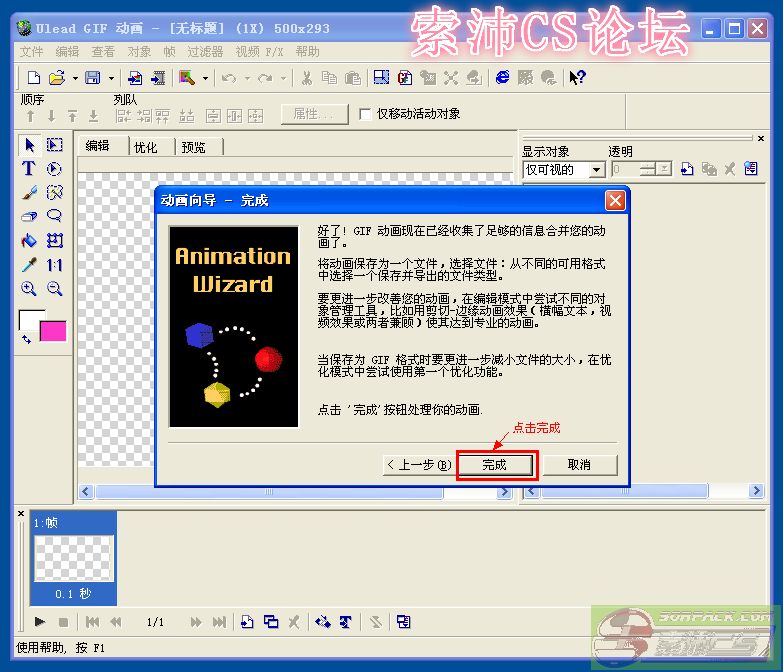Image resolution: width=783 pixels, height=672 pixels.
Task: Click the Zoom in magnifier tool
Action: (28, 289)
